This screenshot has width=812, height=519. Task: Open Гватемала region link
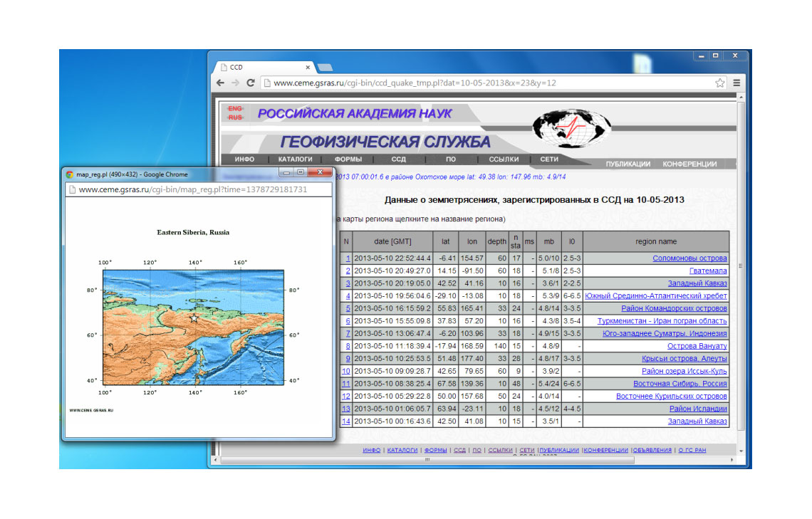tap(708, 271)
